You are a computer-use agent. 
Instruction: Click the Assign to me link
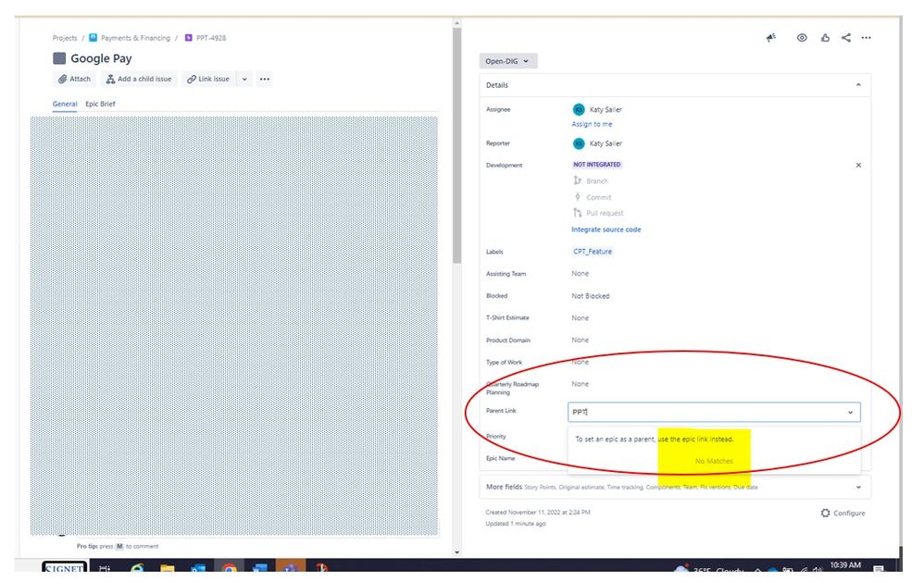592,124
